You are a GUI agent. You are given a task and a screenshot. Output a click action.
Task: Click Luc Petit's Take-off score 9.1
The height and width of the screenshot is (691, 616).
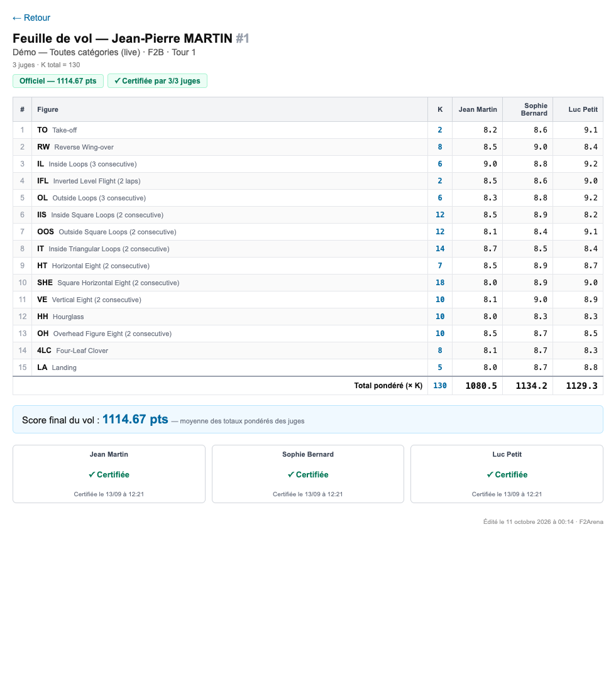(x=590, y=130)
